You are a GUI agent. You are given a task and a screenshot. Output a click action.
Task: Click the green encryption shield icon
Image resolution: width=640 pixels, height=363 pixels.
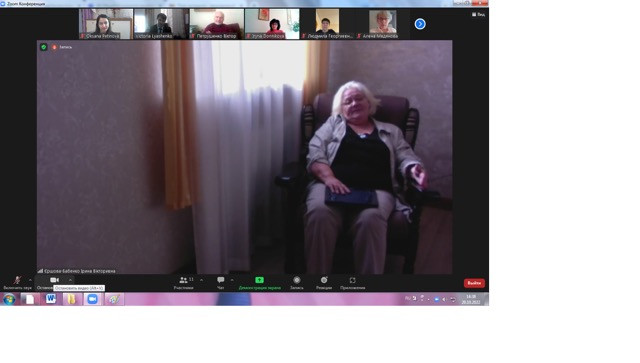tap(44, 47)
